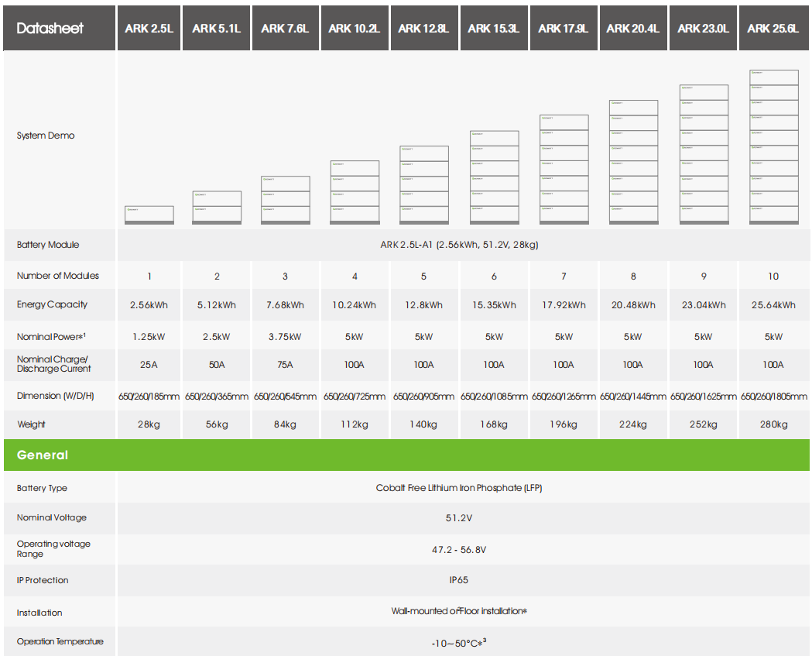Image resolution: width=812 pixels, height=656 pixels.
Task: Click the "12.8kWh" energy capacity value
Action: coord(423,304)
